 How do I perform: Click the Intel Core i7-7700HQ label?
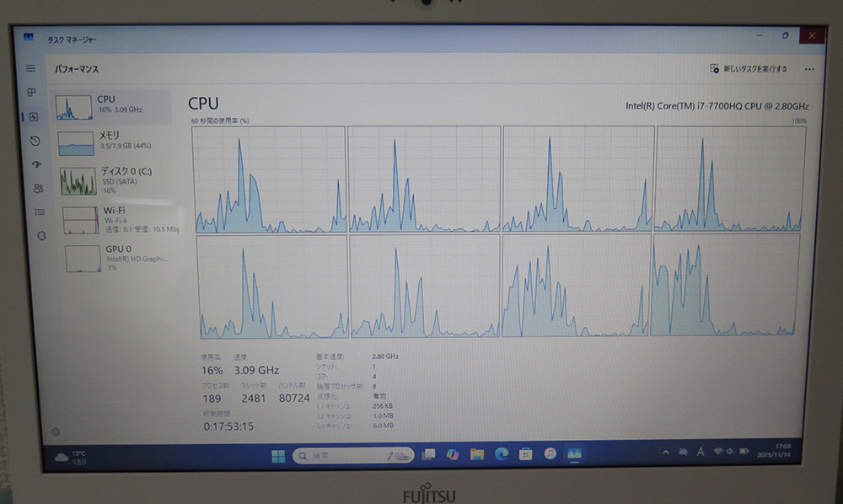coord(717,106)
